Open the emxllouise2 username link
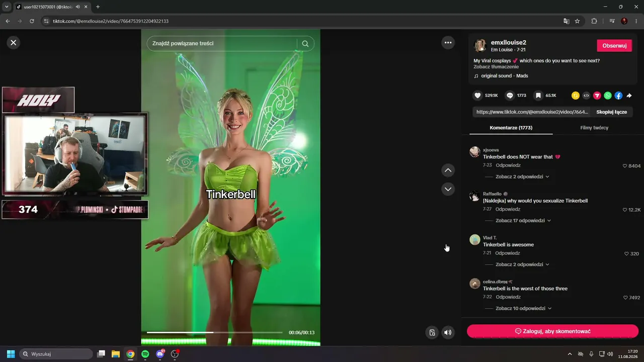Viewport: 644px width, 362px height. click(509, 43)
